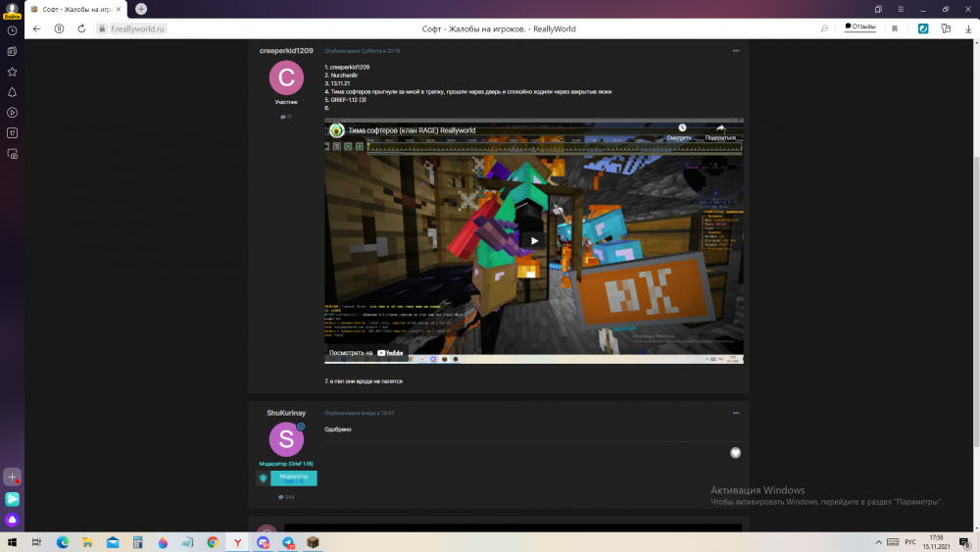Open options menu on creeperkid1209 post
Image resolution: width=980 pixels, height=552 pixels.
(736, 51)
